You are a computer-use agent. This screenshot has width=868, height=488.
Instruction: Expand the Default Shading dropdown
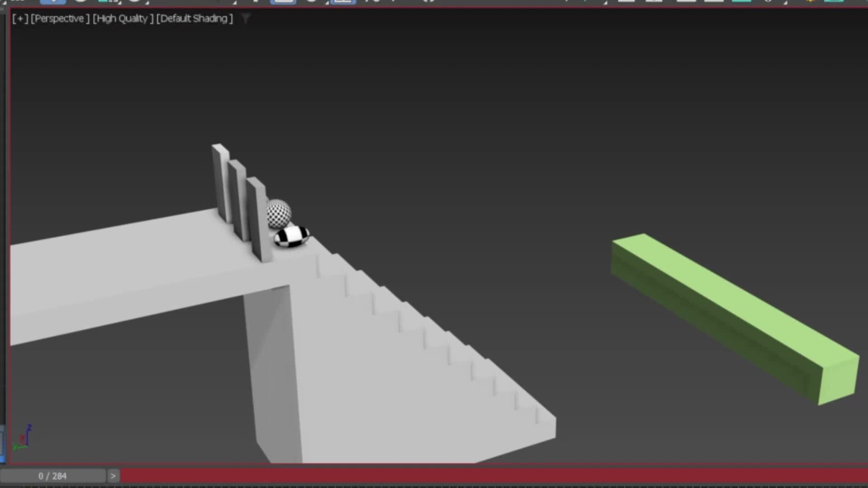194,19
